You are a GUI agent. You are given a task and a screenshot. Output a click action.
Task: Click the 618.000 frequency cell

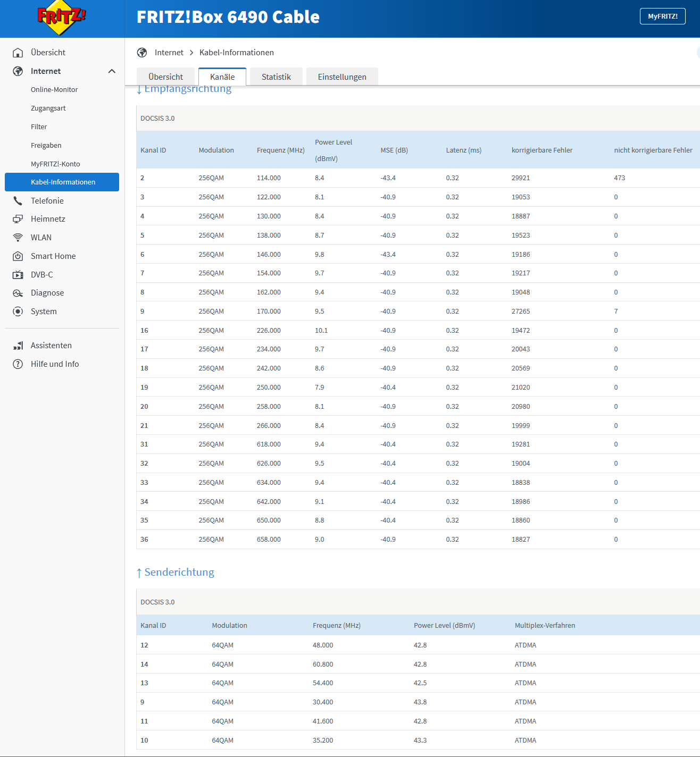coord(269,444)
